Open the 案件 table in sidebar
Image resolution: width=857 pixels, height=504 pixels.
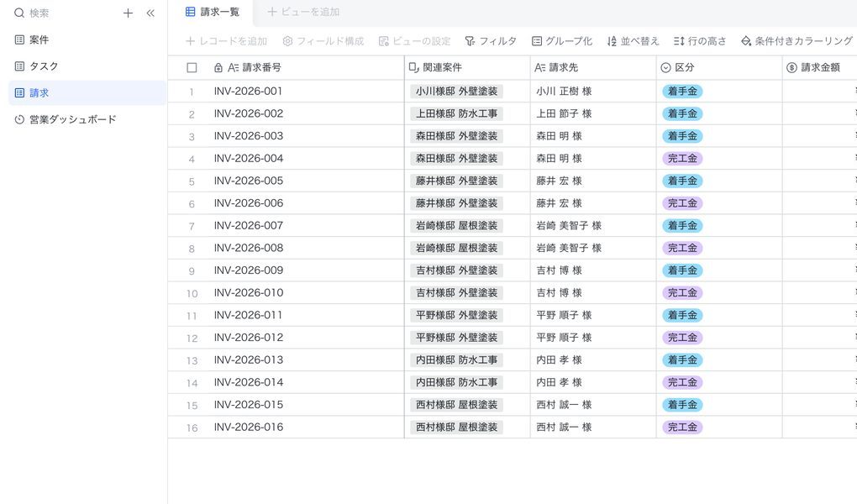pyautogui.click(x=87, y=40)
